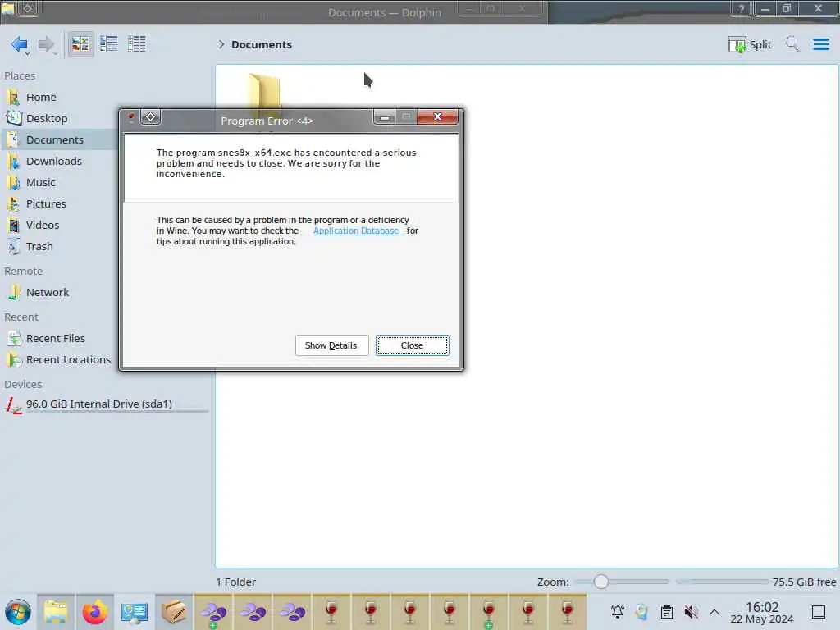Image resolution: width=840 pixels, height=630 pixels.
Task: Close Program Error dialog via red X
Action: (x=438, y=116)
